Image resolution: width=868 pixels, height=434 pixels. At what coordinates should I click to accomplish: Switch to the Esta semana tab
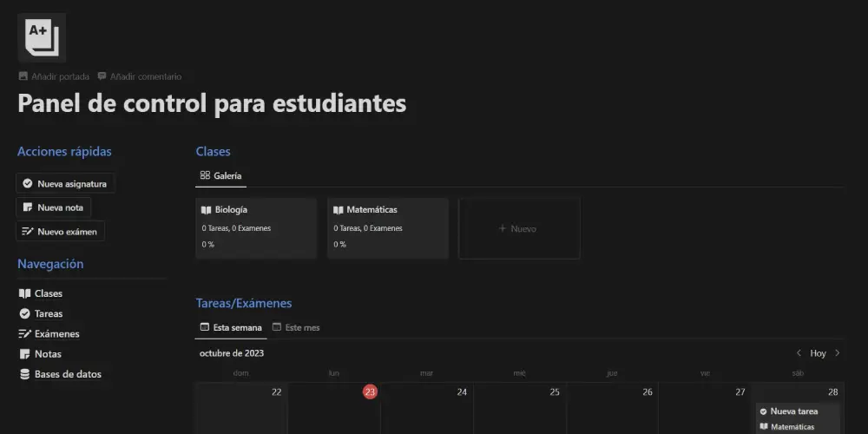click(x=230, y=327)
